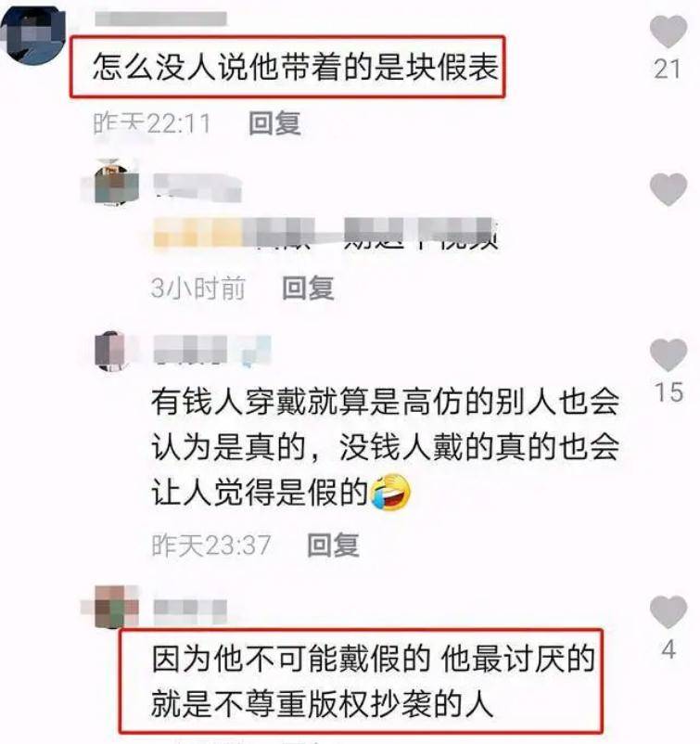Open avatar of the 3小时前 replier
This screenshot has width=700, height=744.
(112, 184)
